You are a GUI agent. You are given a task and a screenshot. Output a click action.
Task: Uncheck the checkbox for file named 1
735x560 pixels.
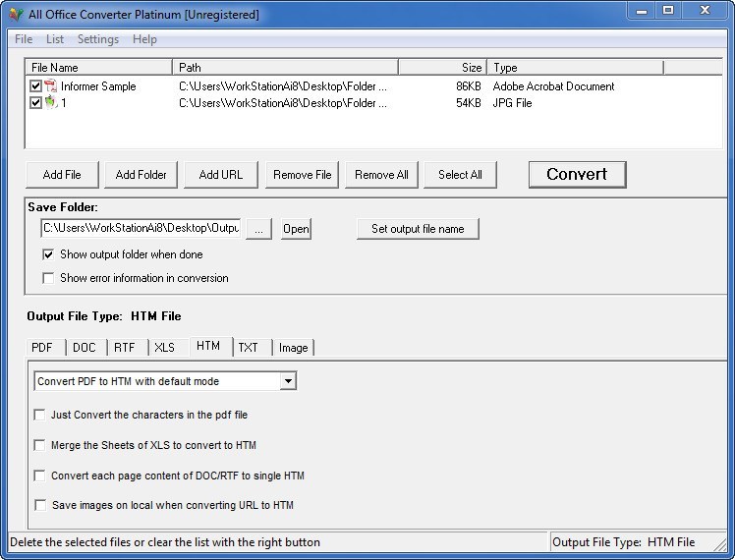tap(35, 102)
